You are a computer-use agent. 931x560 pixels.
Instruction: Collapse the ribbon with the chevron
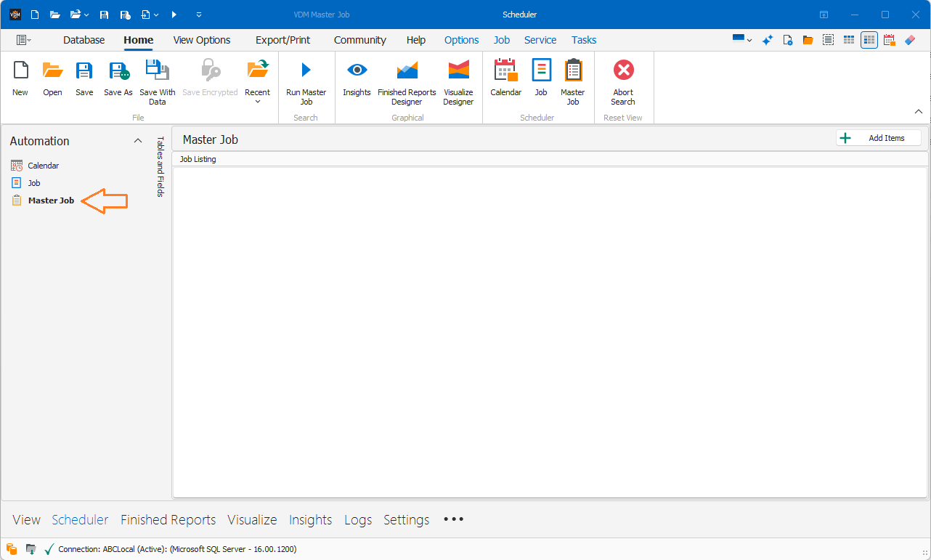(918, 112)
